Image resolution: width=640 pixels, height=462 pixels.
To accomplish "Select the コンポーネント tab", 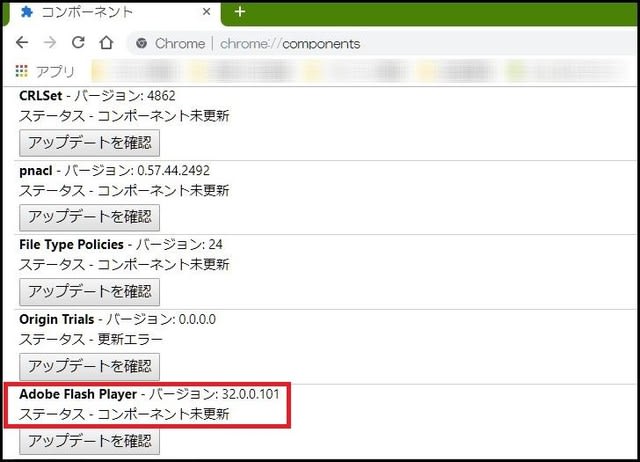I will coord(114,13).
